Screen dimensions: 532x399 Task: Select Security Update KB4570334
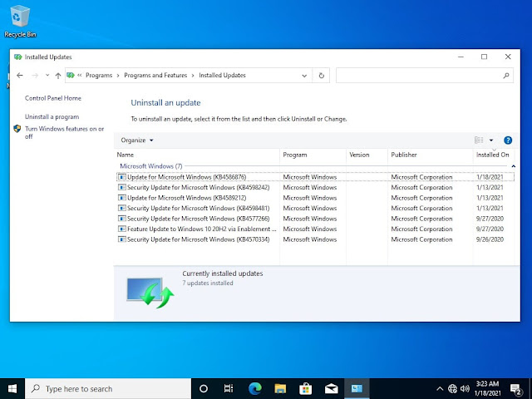(x=315, y=239)
